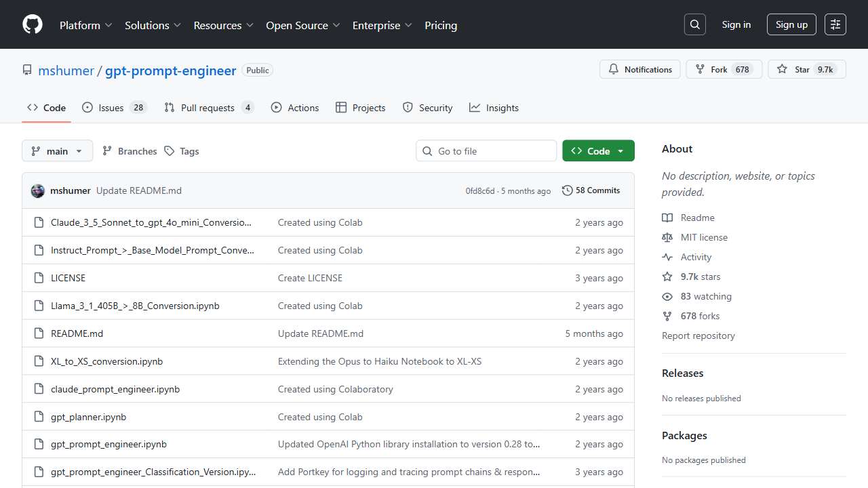Image resolution: width=868 pixels, height=488 pixels.
Task: Expand the main branch selector dropdown
Action: tap(57, 151)
